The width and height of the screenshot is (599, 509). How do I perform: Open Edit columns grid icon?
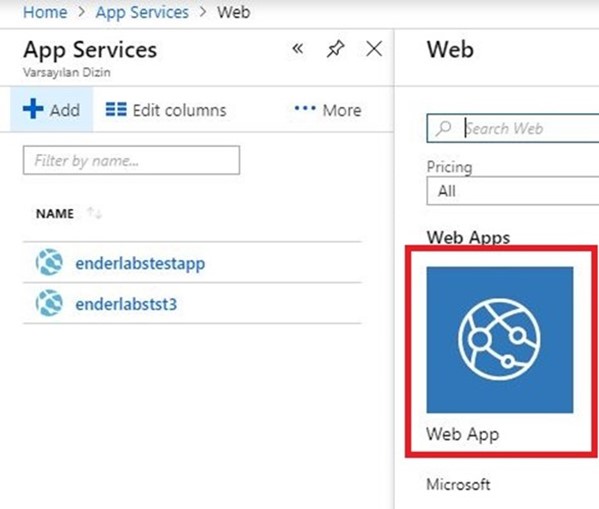(x=116, y=109)
